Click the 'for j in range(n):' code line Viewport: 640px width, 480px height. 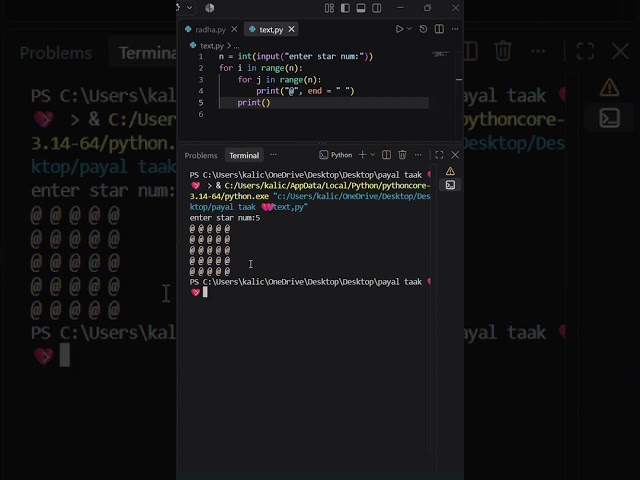pos(279,80)
